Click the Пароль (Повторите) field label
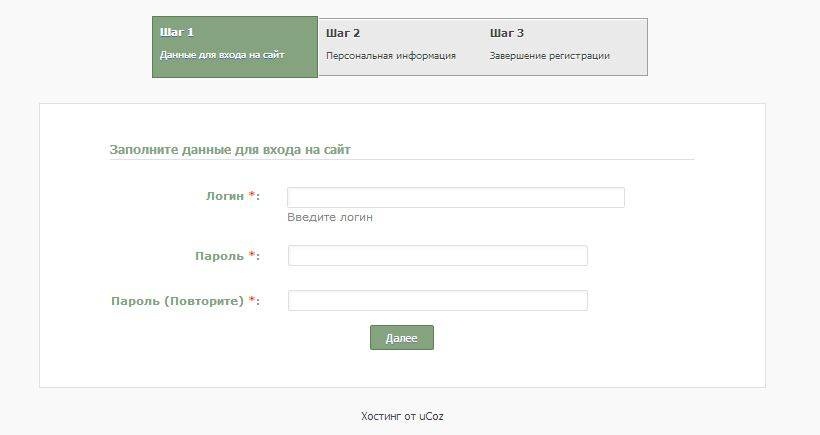 [x=177, y=301]
